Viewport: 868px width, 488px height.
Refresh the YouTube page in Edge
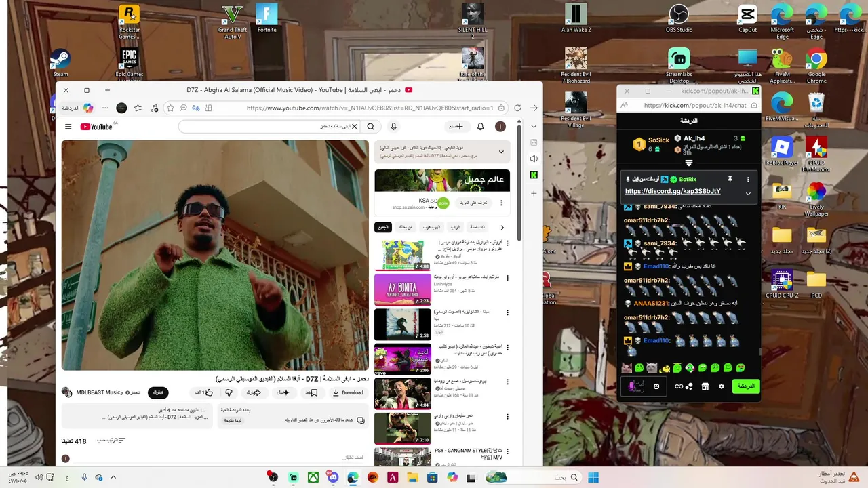click(517, 108)
